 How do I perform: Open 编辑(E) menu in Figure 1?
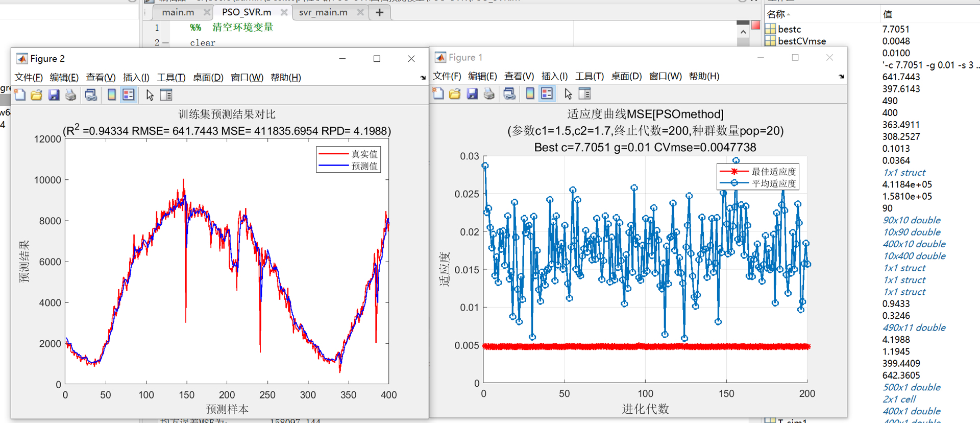point(483,76)
